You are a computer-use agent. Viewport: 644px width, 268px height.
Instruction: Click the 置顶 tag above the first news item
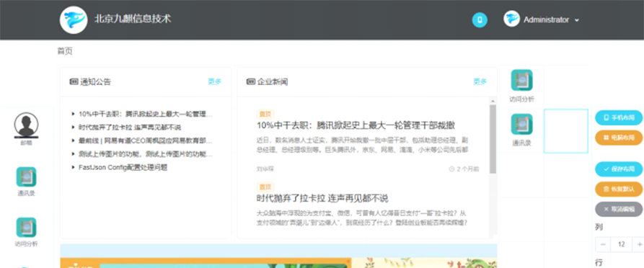(x=265, y=114)
